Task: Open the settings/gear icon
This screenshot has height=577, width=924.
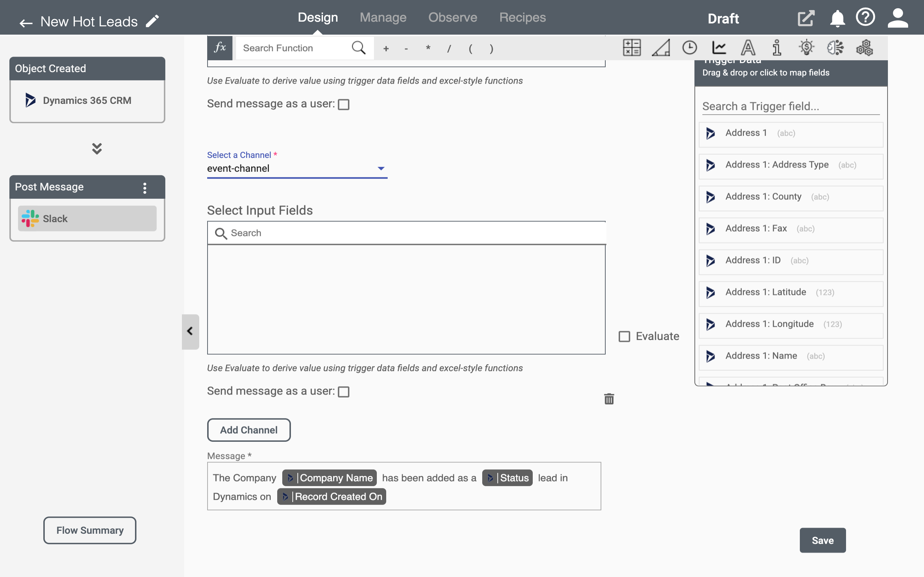Action: tap(863, 48)
